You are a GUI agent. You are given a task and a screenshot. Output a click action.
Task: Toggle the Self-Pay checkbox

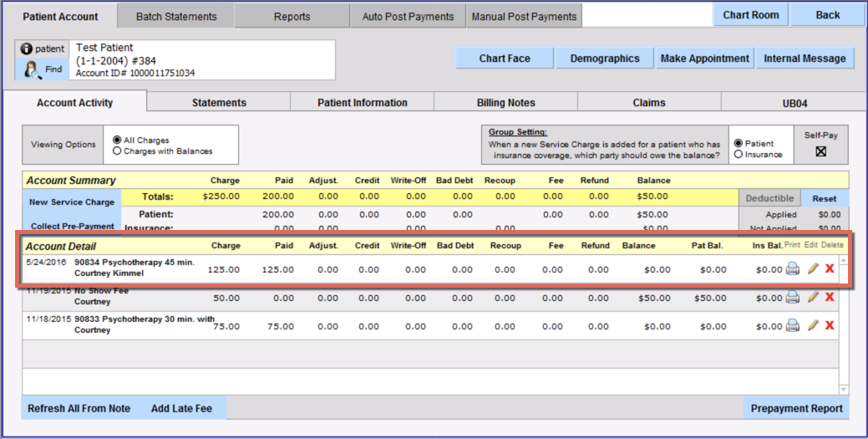(x=820, y=151)
